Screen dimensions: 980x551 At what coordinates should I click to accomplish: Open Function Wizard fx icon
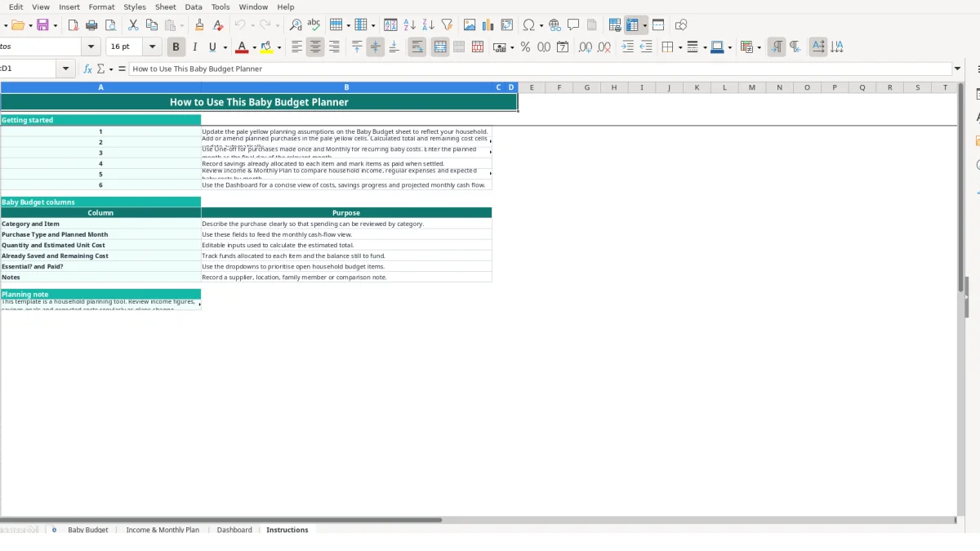coord(87,69)
